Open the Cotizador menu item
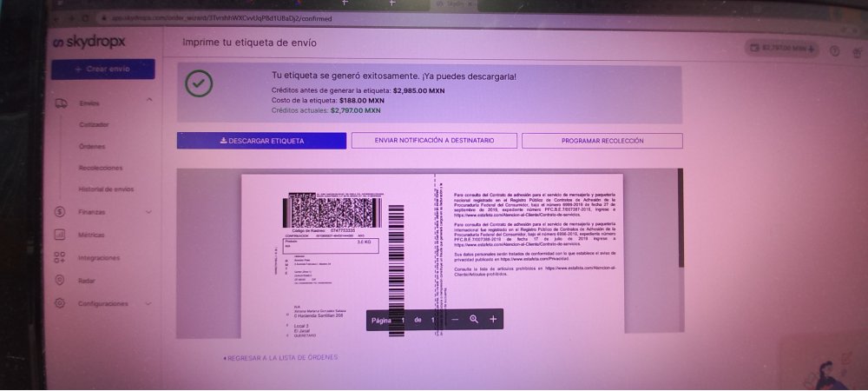This screenshot has height=391, width=868. coord(94,124)
